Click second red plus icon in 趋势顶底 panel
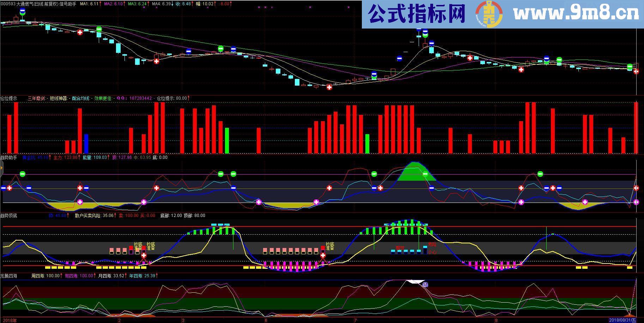Viewport: 644px width, 323px height. [x=323, y=255]
